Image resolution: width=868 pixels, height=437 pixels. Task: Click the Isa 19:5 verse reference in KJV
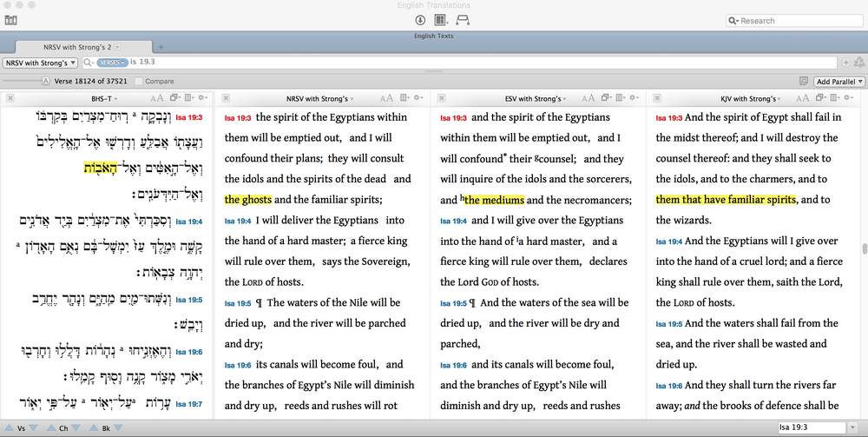pos(668,324)
